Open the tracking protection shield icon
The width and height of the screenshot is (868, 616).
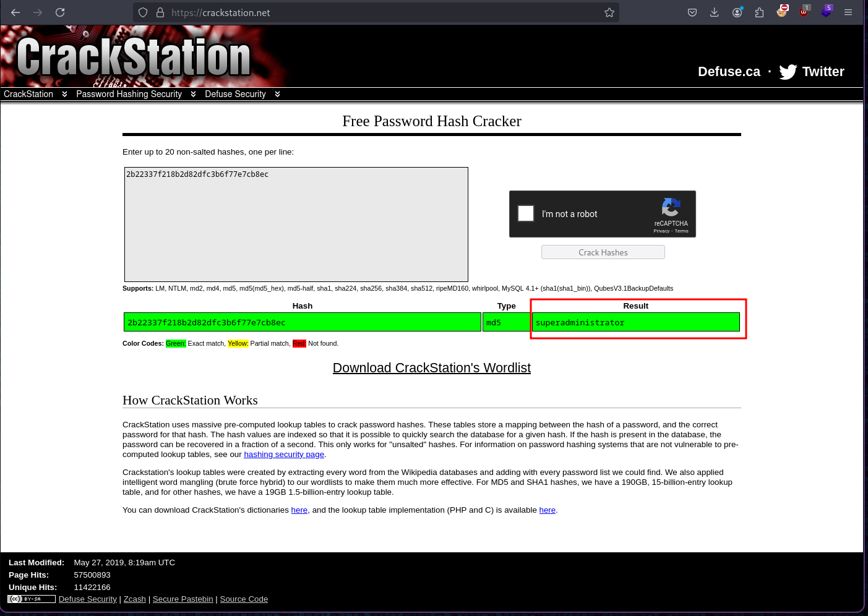143,12
